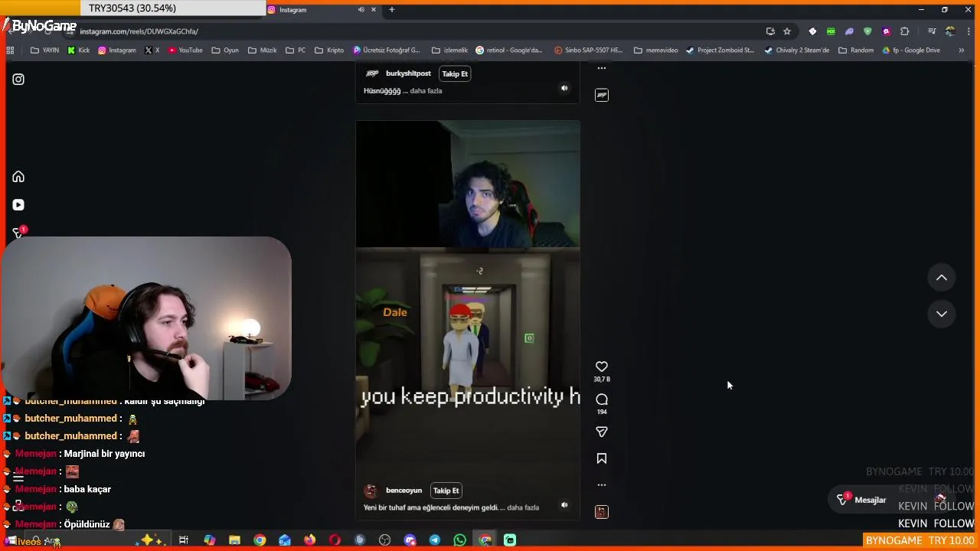This screenshot has width=980, height=551.
Task: Like the benceoyun reel with heart icon
Action: pos(602,367)
